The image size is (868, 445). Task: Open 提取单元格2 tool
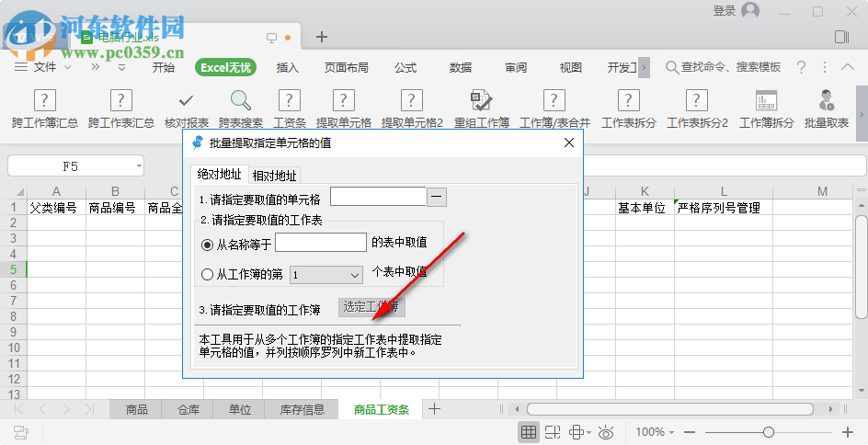tap(412, 109)
